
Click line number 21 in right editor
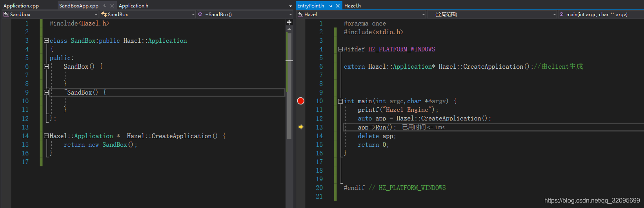(319, 196)
